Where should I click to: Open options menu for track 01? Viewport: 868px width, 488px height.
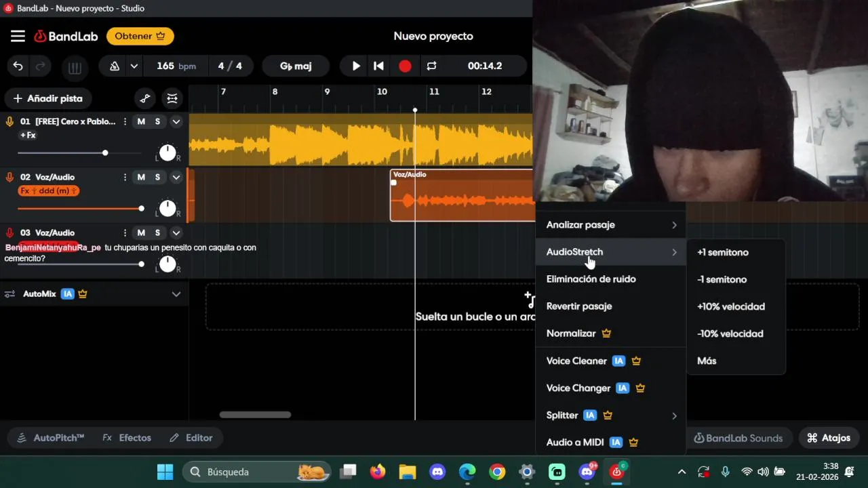(125, 121)
